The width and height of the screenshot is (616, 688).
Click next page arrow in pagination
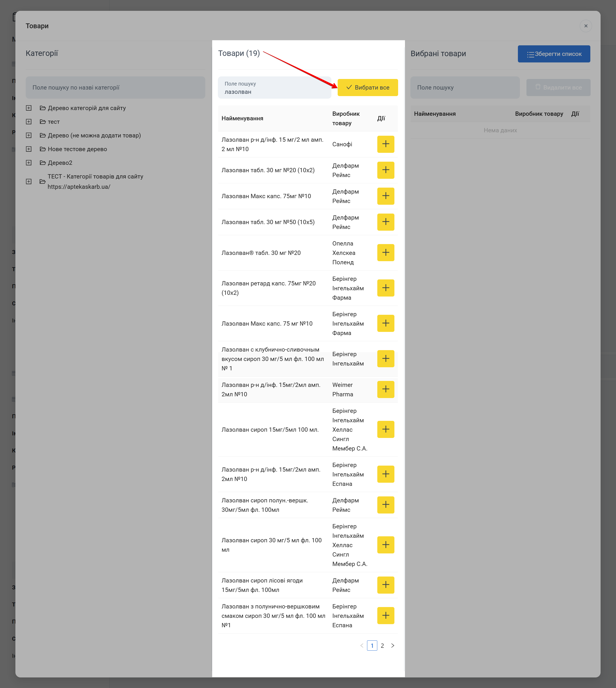392,645
